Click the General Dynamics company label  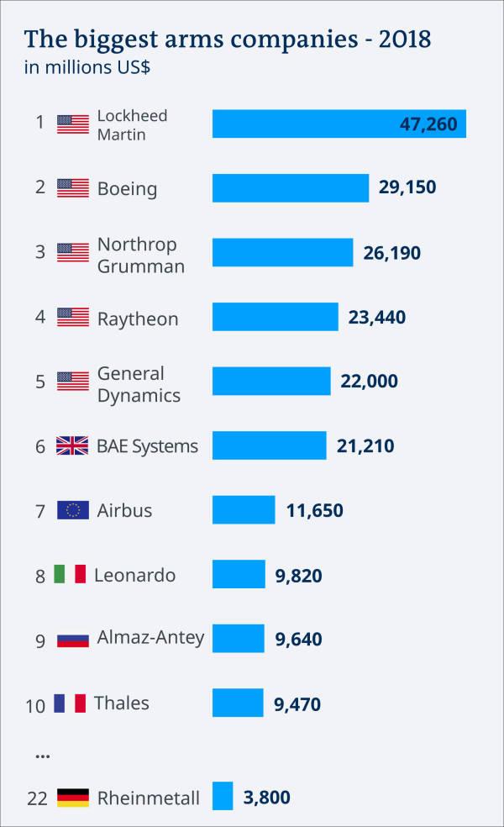point(139,384)
